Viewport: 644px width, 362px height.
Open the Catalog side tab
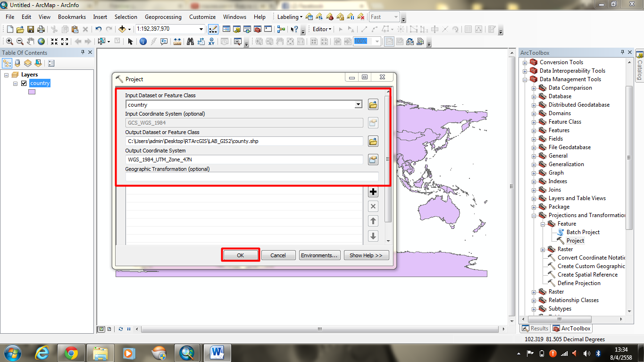[x=640, y=65]
